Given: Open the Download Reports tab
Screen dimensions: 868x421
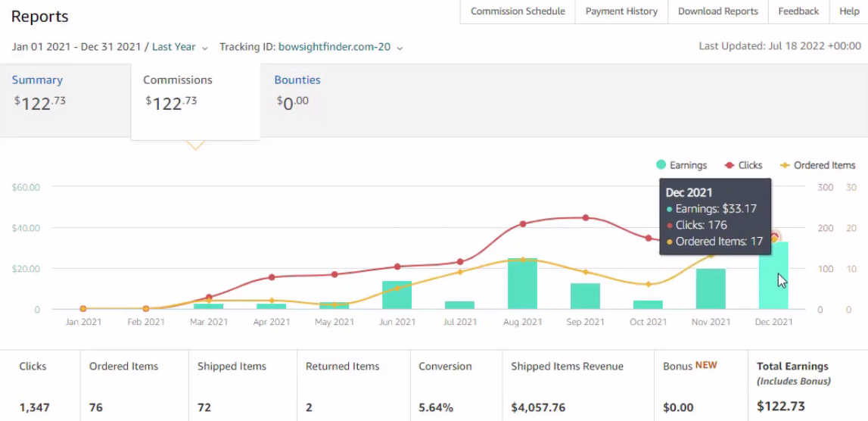Looking at the screenshot, I should [x=718, y=11].
